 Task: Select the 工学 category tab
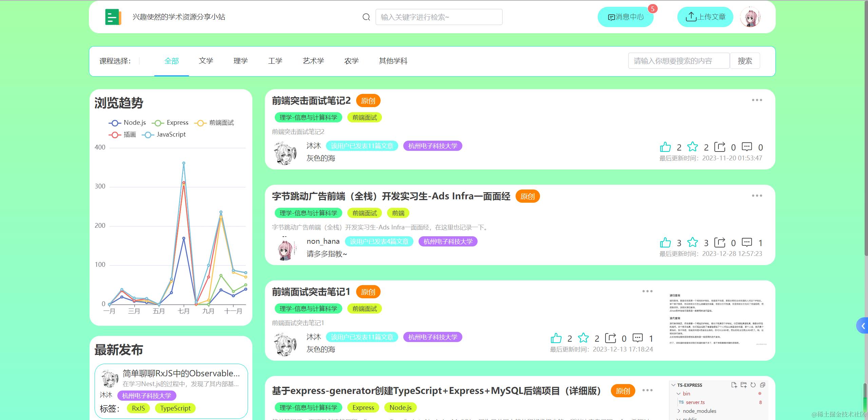(x=275, y=61)
